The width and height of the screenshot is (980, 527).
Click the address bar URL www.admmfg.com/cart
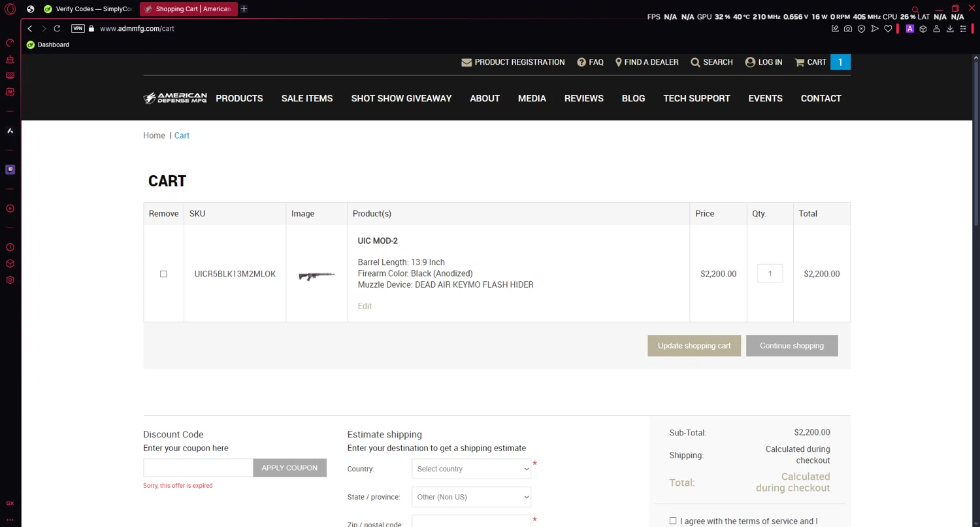pyautogui.click(x=137, y=29)
